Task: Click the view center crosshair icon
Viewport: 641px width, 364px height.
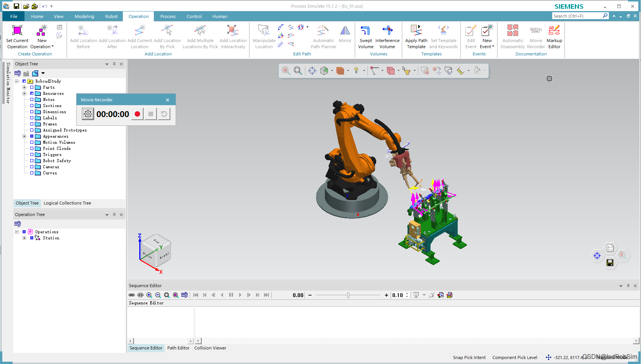Action: coord(312,70)
